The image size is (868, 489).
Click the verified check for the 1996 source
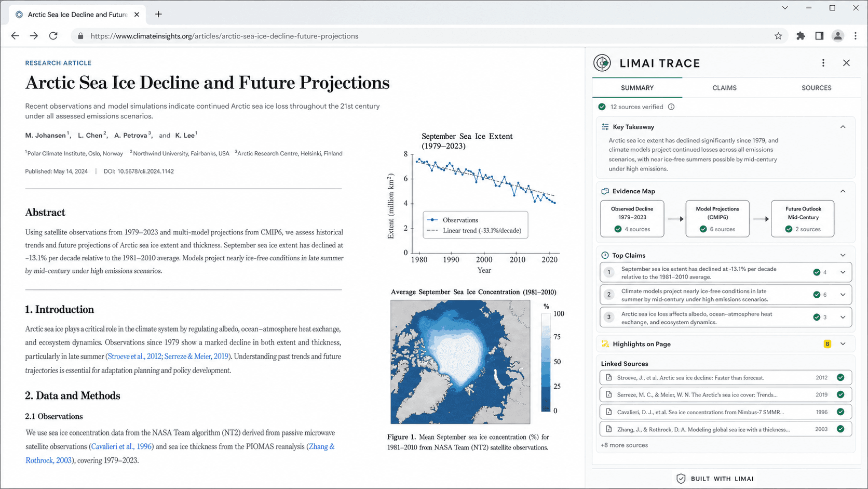pos(840,412)
